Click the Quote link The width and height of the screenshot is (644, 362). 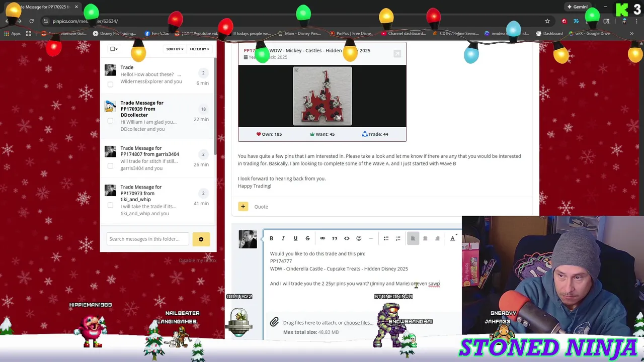(x=261, y=207)
